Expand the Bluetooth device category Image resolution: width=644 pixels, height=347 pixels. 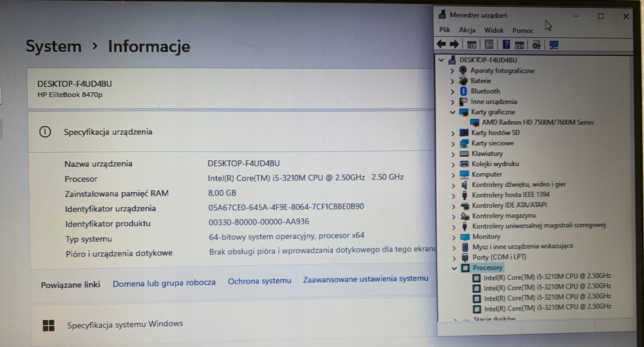tap(452, 92)
